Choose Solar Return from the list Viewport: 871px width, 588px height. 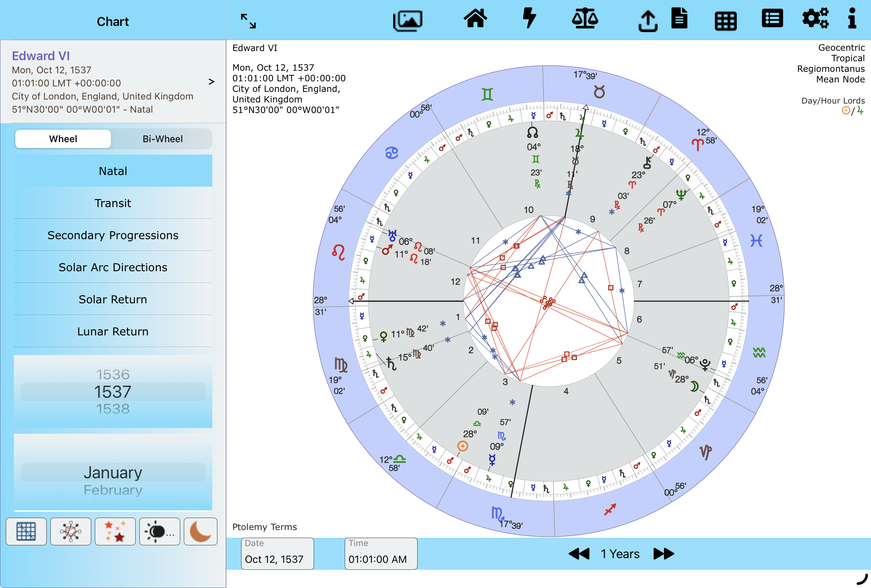point(113,299)
